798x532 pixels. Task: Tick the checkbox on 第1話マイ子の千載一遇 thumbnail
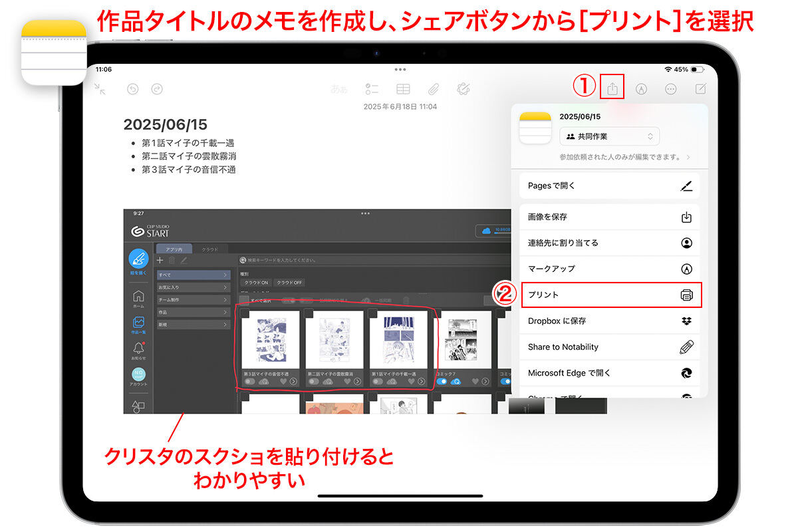pyautogui.click(x=374, y=314)
